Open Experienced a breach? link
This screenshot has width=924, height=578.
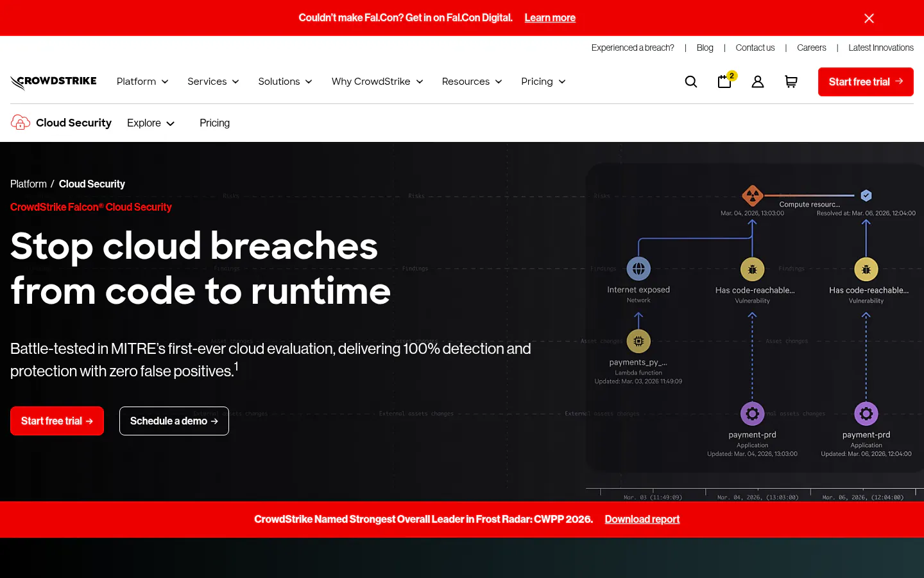click(633, 48)
